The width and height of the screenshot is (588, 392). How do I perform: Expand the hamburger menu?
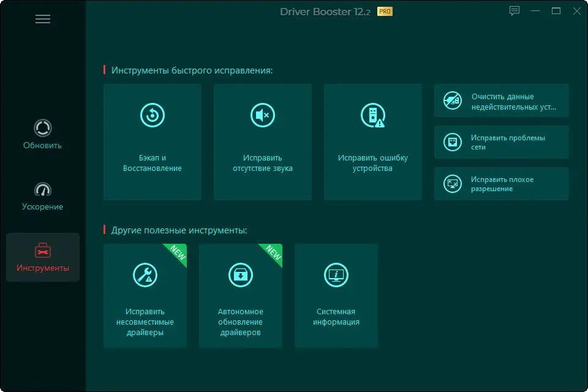[x=43, y=19]
